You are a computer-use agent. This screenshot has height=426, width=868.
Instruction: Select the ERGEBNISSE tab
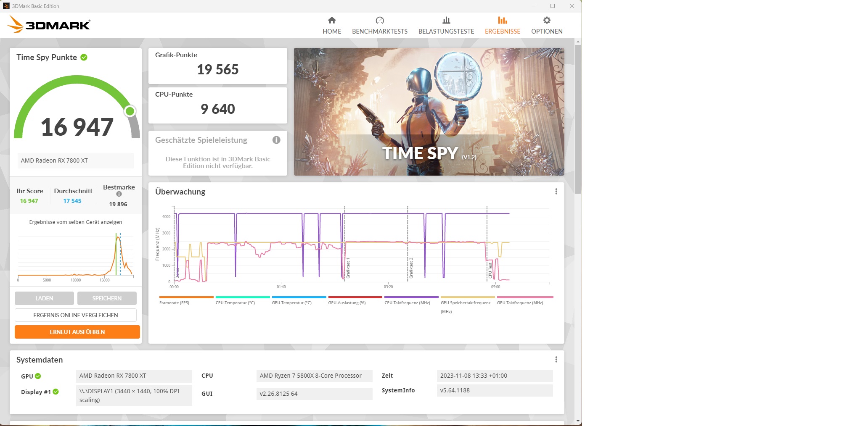click(x=503, y=25)
